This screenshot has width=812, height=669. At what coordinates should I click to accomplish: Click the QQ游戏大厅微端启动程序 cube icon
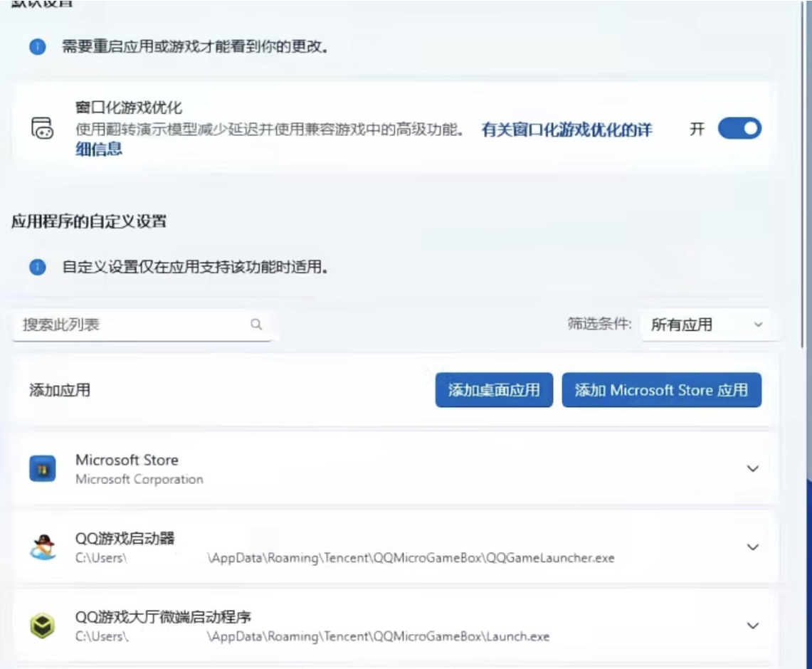[x=43, y=626]
